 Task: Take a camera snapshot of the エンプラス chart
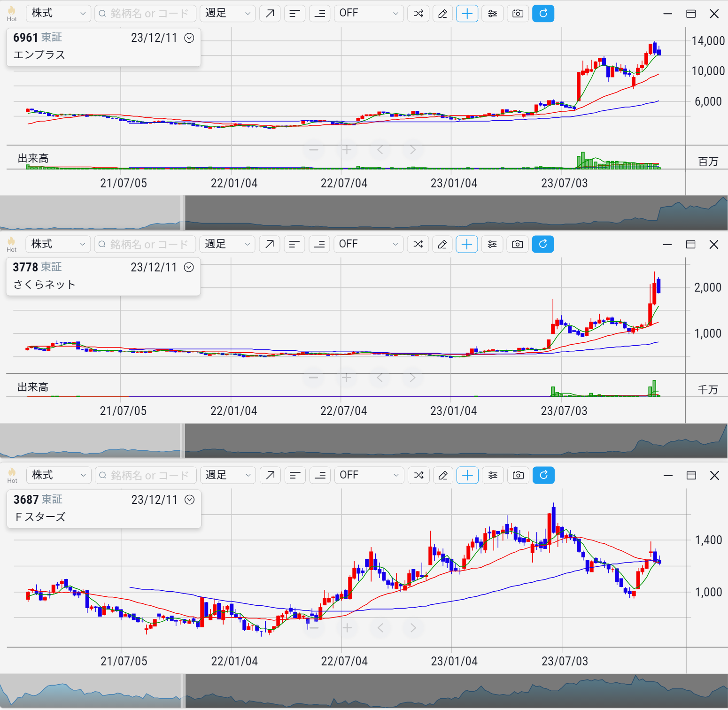[518, 14]
